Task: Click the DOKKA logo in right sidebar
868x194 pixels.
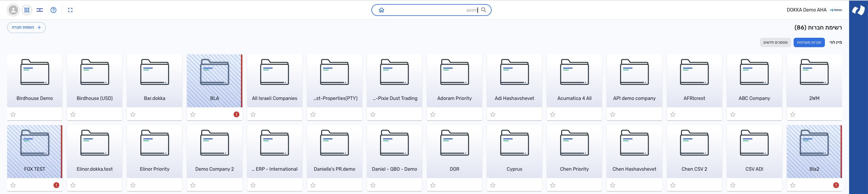Action: pos(858,10)
